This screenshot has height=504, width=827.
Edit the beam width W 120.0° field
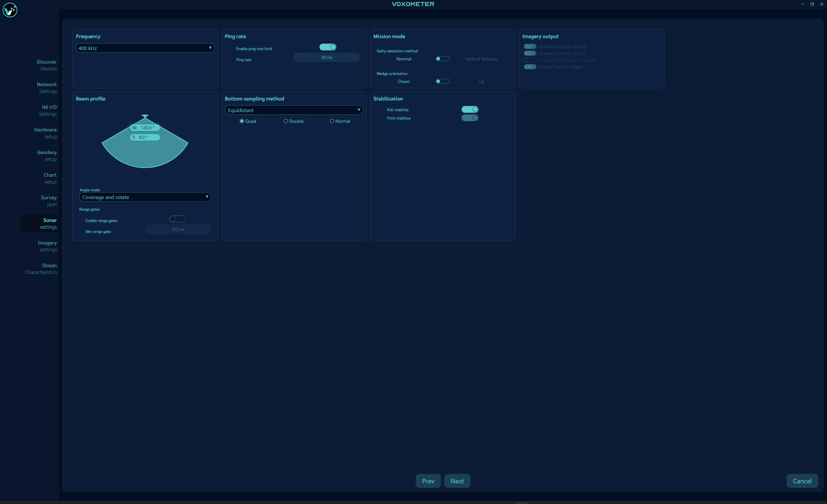coord(145,128)
